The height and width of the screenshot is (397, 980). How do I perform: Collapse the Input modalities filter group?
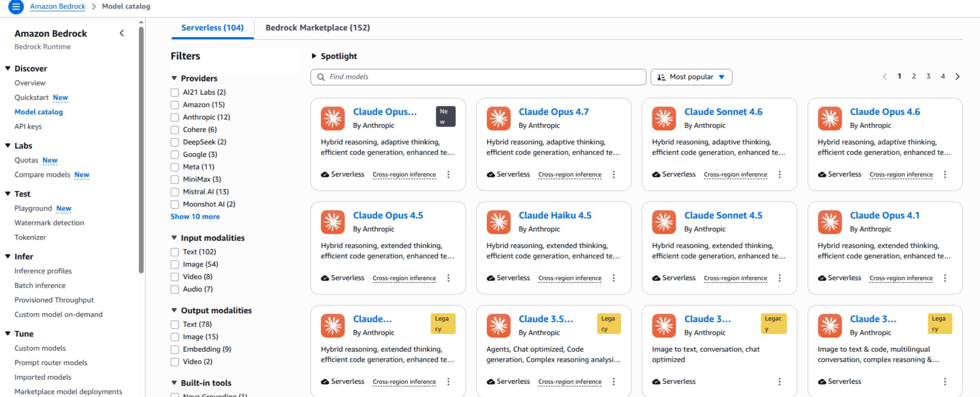pyautogui.click(x=174, y=238)
